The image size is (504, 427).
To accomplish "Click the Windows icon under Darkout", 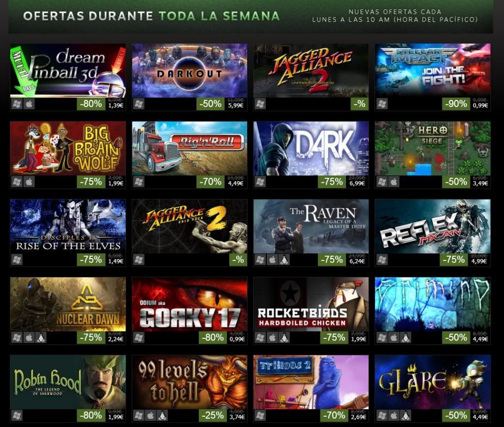I will click(x=138, y=104).
